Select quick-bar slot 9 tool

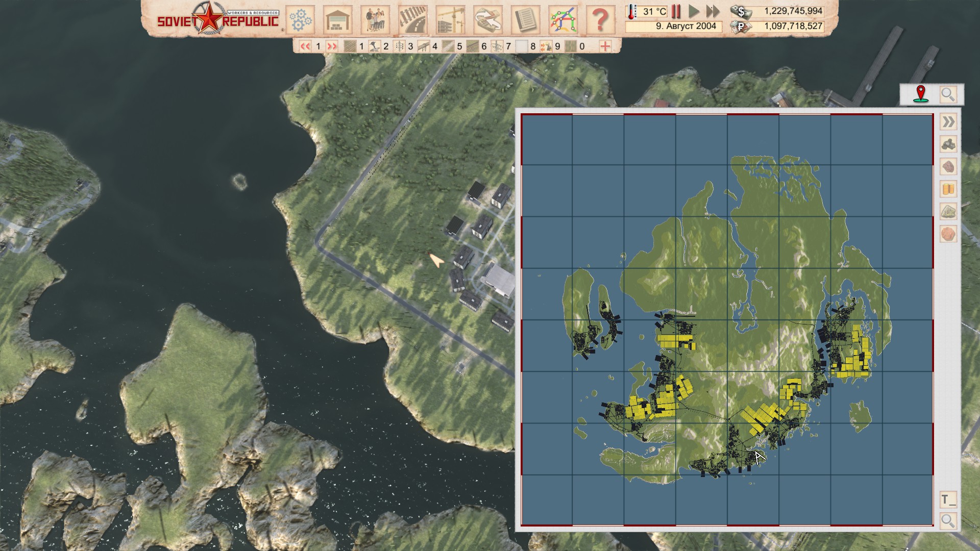(546, 46)
